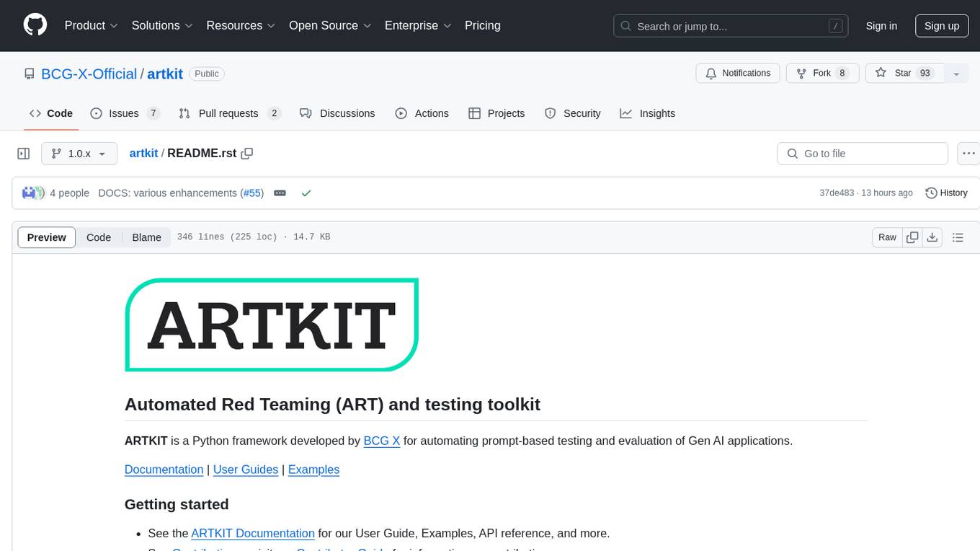The image size is (980, 551).
Task: Select the Code view
Action: [99, 237]
